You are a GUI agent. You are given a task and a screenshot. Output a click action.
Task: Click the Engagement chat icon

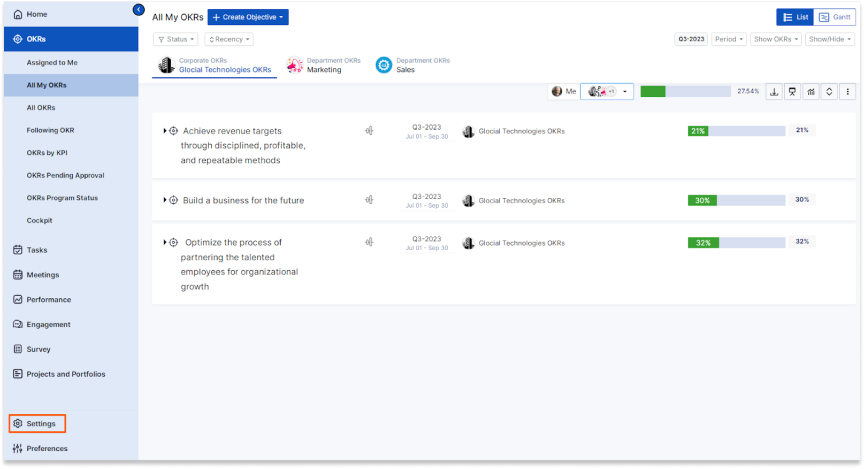click(x=18, y=325)
